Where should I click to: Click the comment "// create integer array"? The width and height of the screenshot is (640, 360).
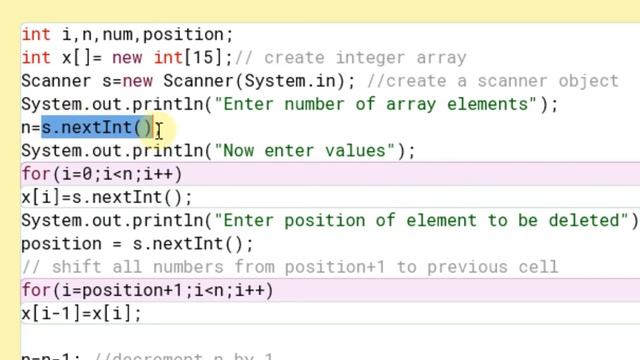(x=351, y=58)
